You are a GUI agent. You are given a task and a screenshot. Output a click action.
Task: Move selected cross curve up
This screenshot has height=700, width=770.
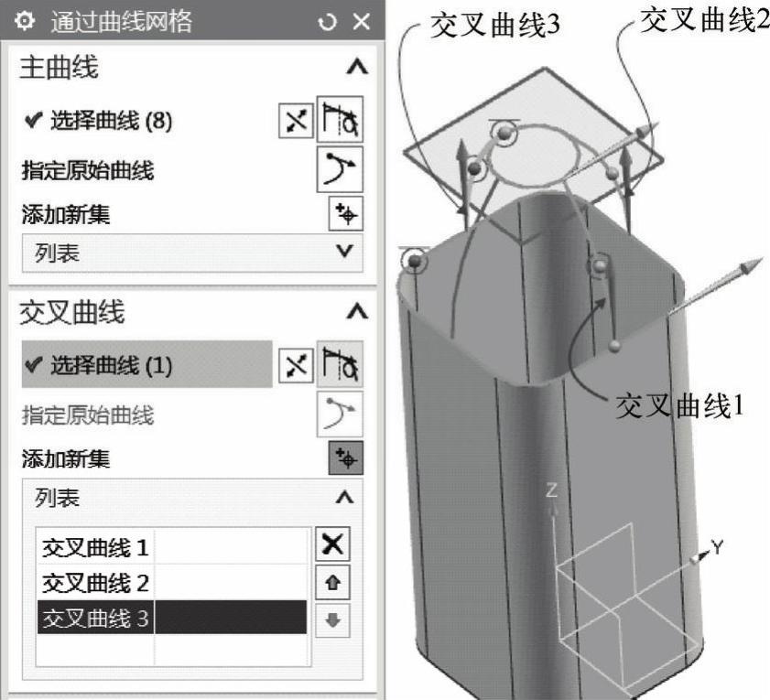pos(332,582)
